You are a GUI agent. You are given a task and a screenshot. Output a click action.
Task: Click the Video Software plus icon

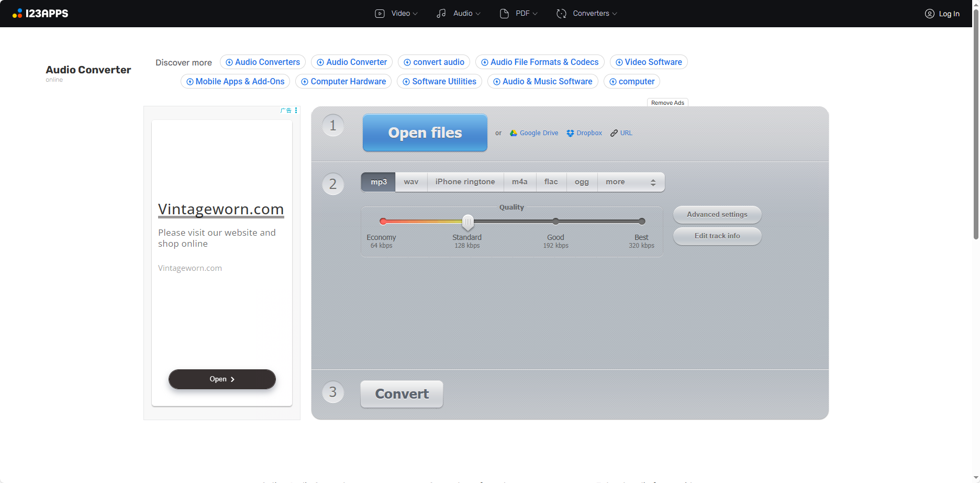click(x=619, y=62)
